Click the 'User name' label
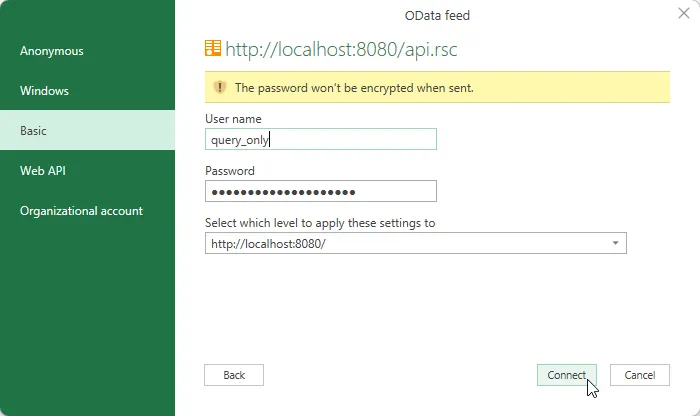Viewport: 700px width, 416px height. tap(233, 119)
